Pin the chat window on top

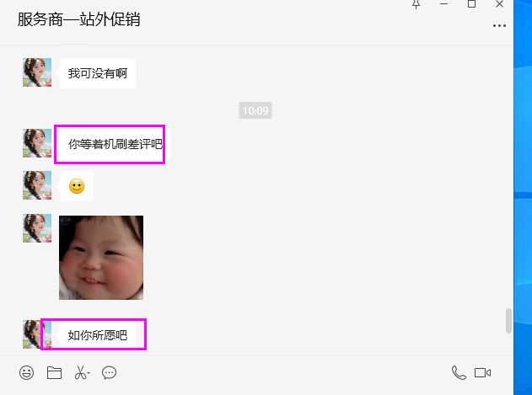point(416,4)
